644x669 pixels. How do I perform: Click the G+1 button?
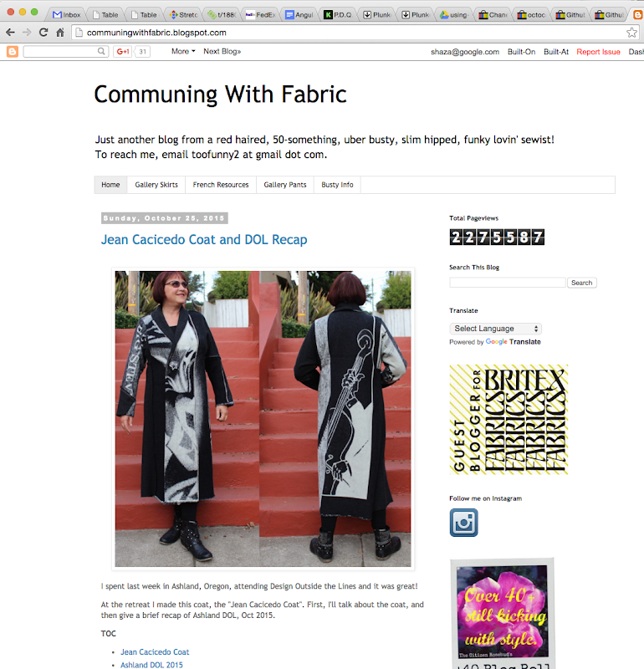123,52
